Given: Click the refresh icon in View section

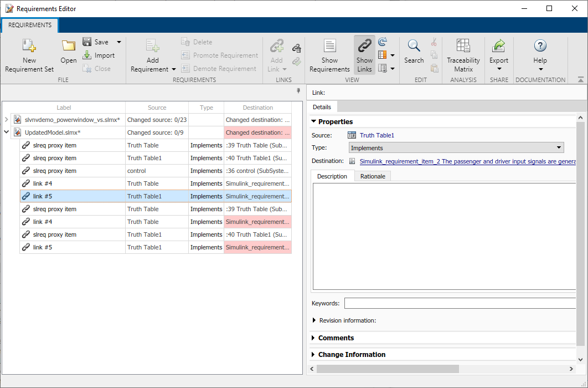Looking at the screenshot, I should coord(383,42).
